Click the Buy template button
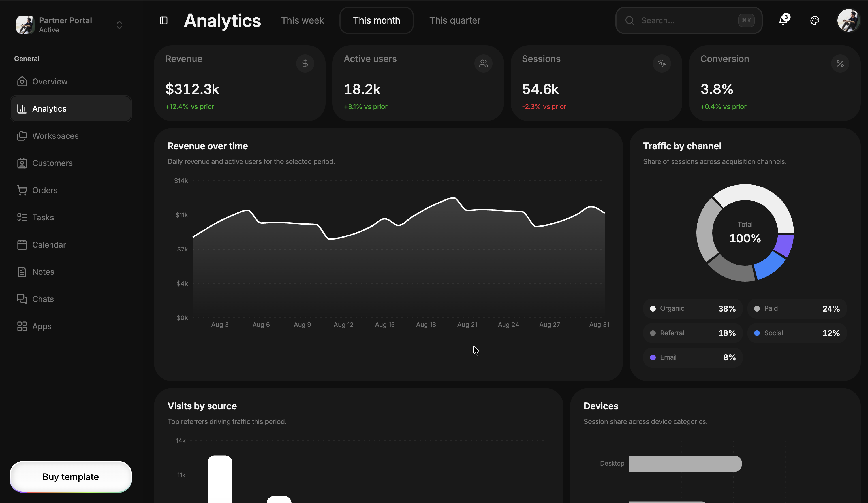Image resolution: width=868 pixels, height=503 pixels. point(70,477)
